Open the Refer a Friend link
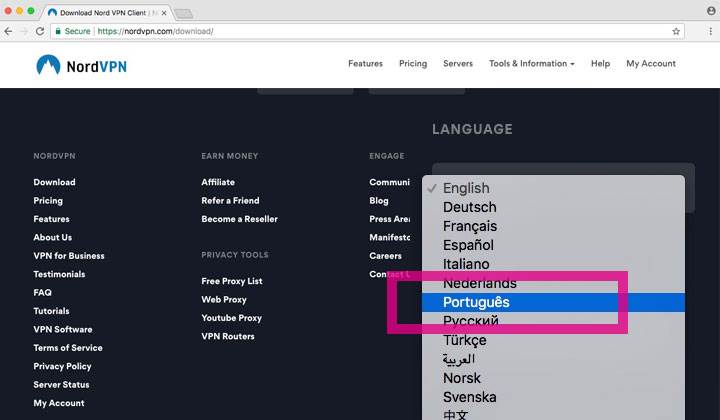This screenshot has height=420, width=720. tap(230, 201)
